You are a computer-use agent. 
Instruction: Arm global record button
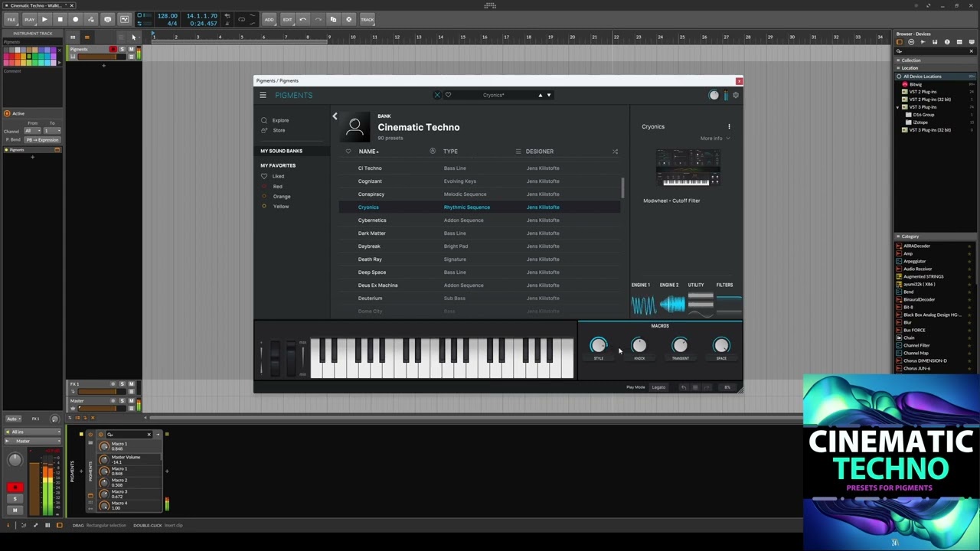click(75, 19)
